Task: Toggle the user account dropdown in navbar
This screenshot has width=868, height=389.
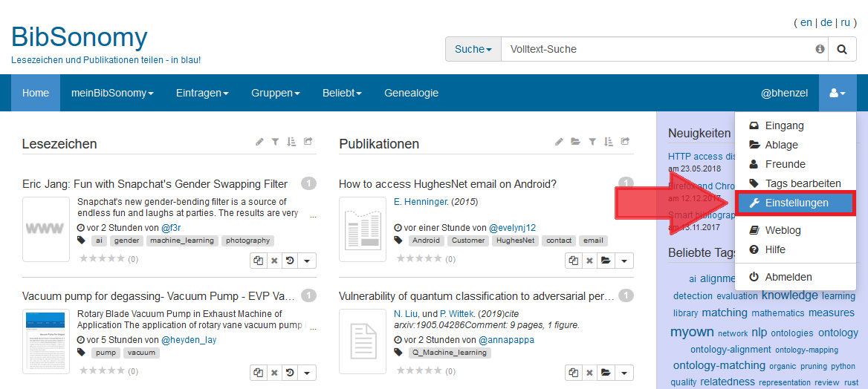Action: (x=838, y=93)
